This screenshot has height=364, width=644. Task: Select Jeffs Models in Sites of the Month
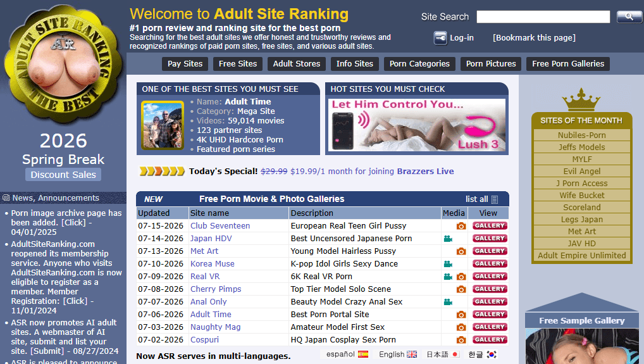[x=581, y=147]
